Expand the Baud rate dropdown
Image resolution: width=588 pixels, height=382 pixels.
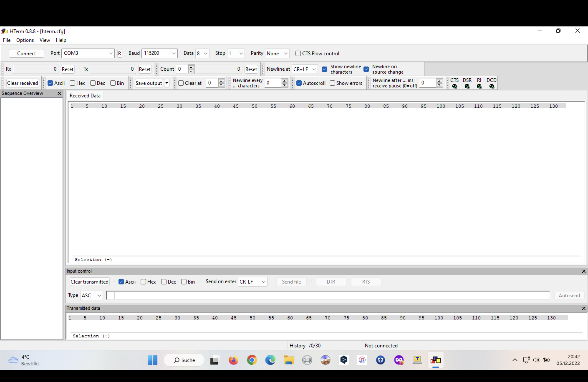click(174, 53)
